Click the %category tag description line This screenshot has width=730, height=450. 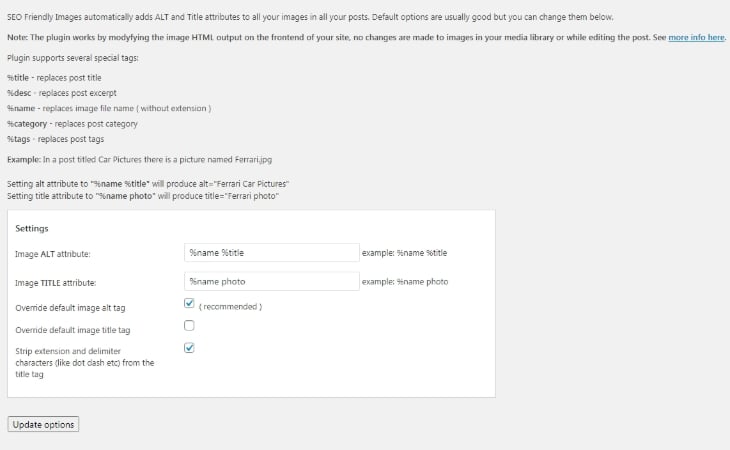72,124
